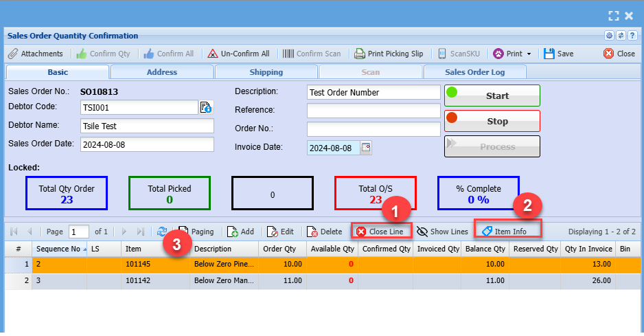Save the sales order
The width and height of the screenshot is (644, 336).
(559, 54)
